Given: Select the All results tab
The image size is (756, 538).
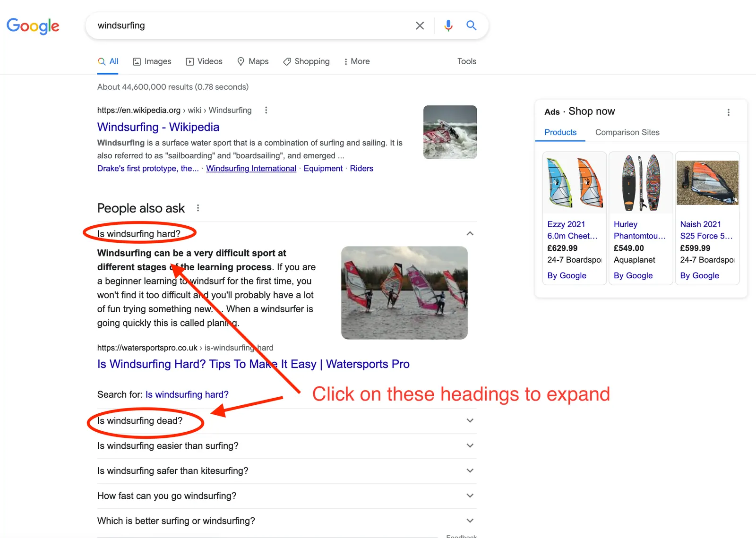Looking at the screenshot, I should tap(108, 61).
